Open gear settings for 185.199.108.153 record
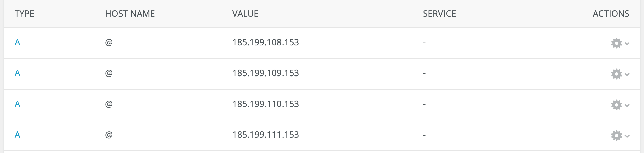The height and width of the screenshot is (153, 644). point(616,43)
